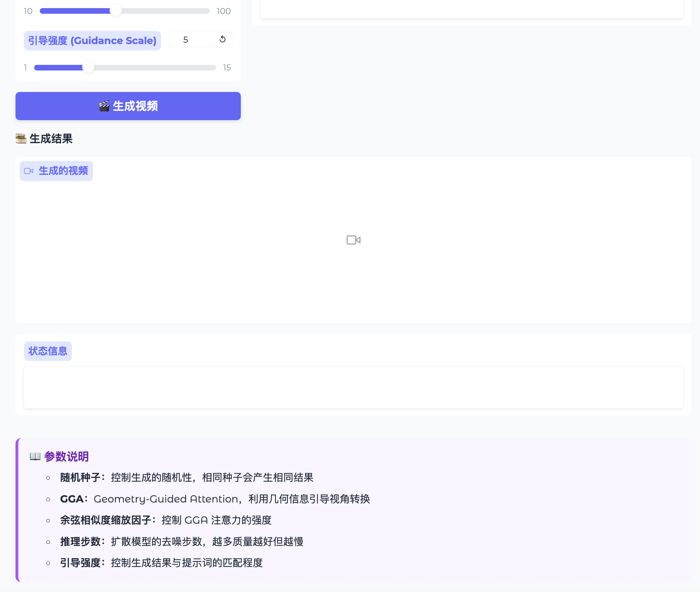Click the 生成的视频 label tag

point(56,171)
